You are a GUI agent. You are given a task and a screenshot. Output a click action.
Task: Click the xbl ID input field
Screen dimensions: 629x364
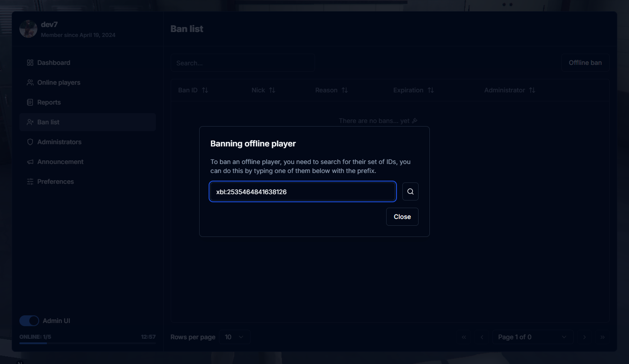point(302,191)
